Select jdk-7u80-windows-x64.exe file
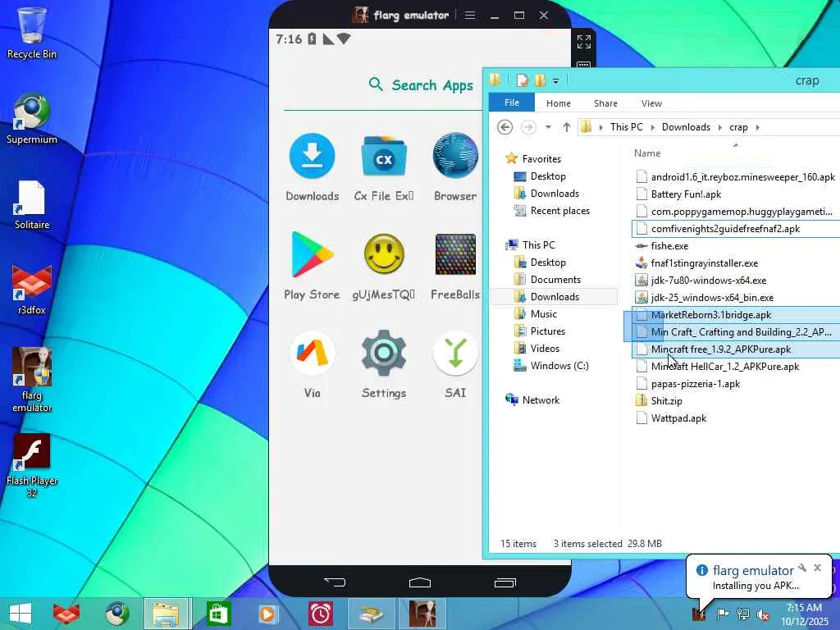 coord(708,281)
